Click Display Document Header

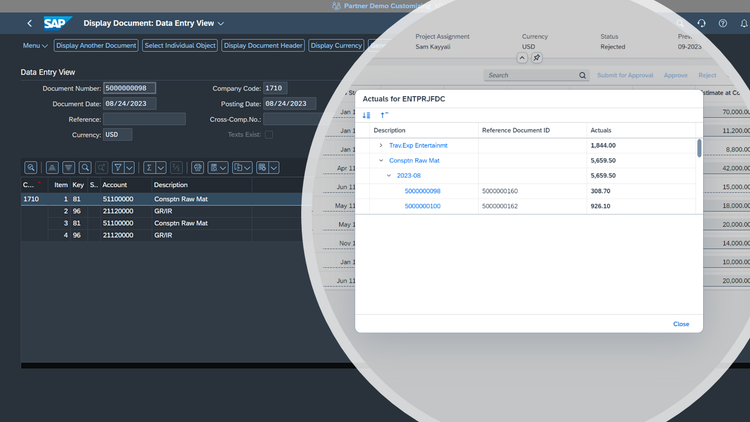pyautogui.click(x=263, y=45)
